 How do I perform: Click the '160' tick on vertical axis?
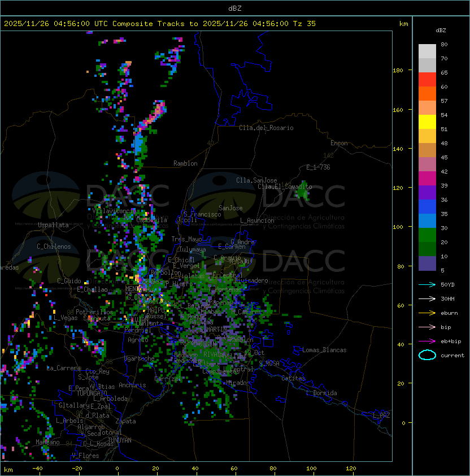[x=398, y=110]
